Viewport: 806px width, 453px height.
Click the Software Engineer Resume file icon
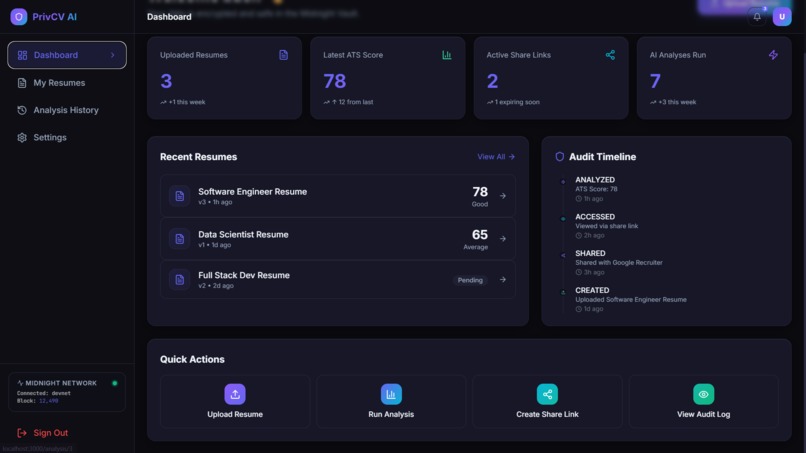(x=179, y=196)
